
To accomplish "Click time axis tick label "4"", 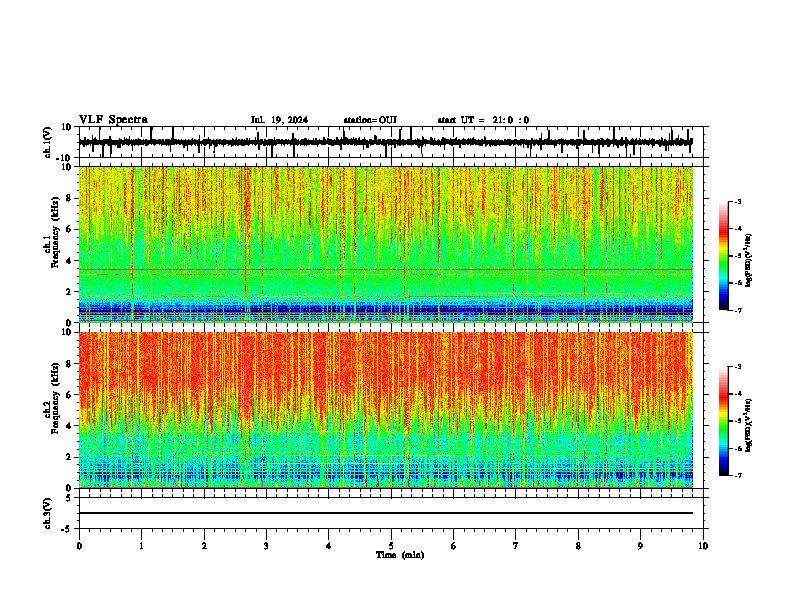I will coord(329,546).
